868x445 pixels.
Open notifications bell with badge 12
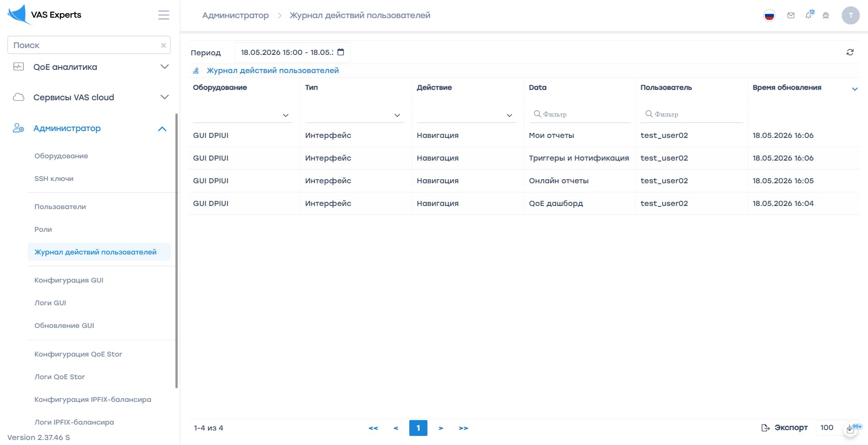[809, 15]
